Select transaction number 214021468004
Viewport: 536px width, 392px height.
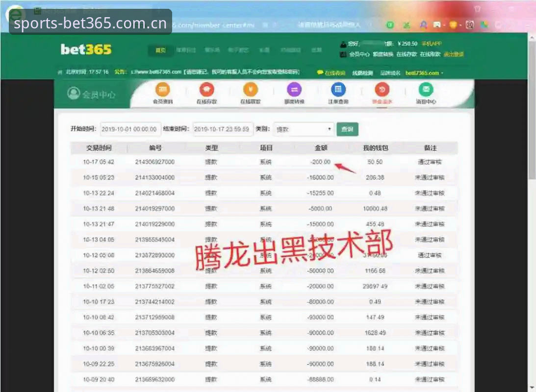point(155,193)
